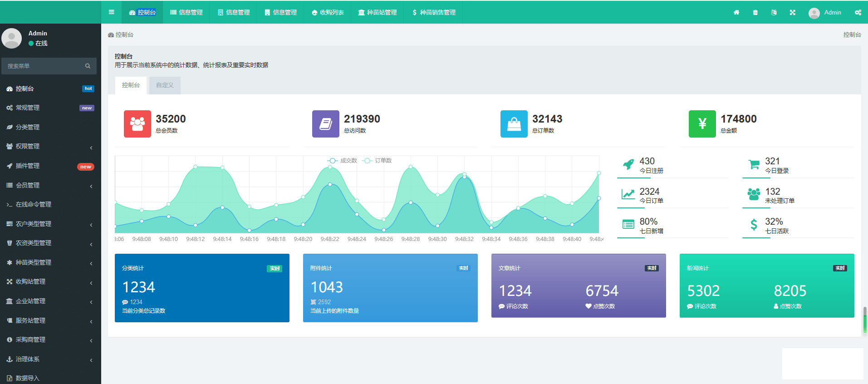The image size is (868, 384).
Task: Open the 种苗销售管理 top tab
Action: (x=434, y=12)
